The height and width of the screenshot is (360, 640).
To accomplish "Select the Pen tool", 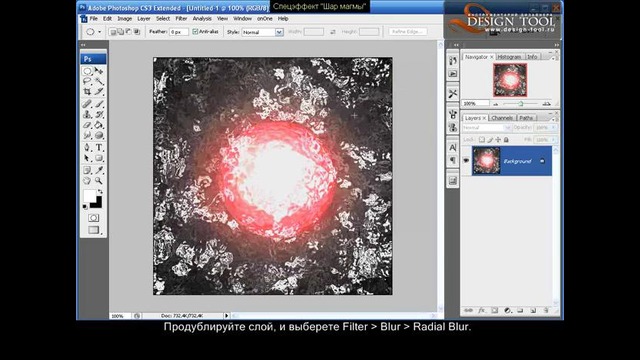I will tap(87, 148).
